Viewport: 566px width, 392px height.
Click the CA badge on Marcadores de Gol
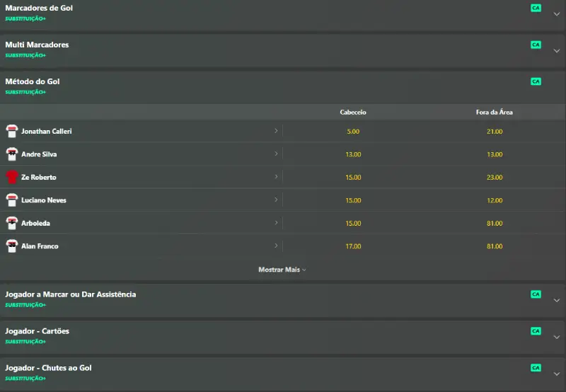coord(536,8)
